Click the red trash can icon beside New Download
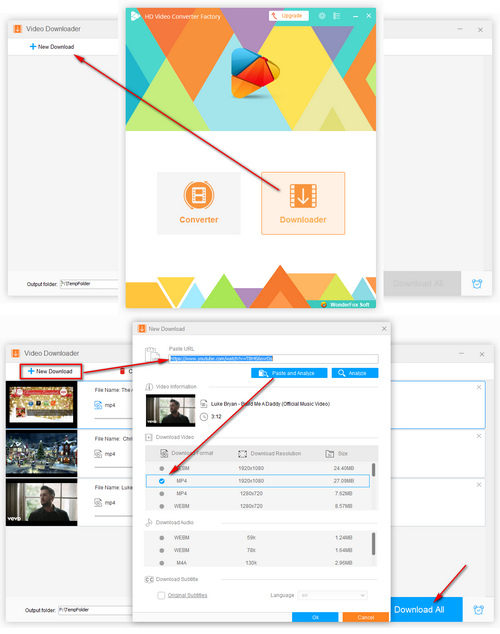The width and height of the screenshot is (500, 634). [x=122, y=371]
